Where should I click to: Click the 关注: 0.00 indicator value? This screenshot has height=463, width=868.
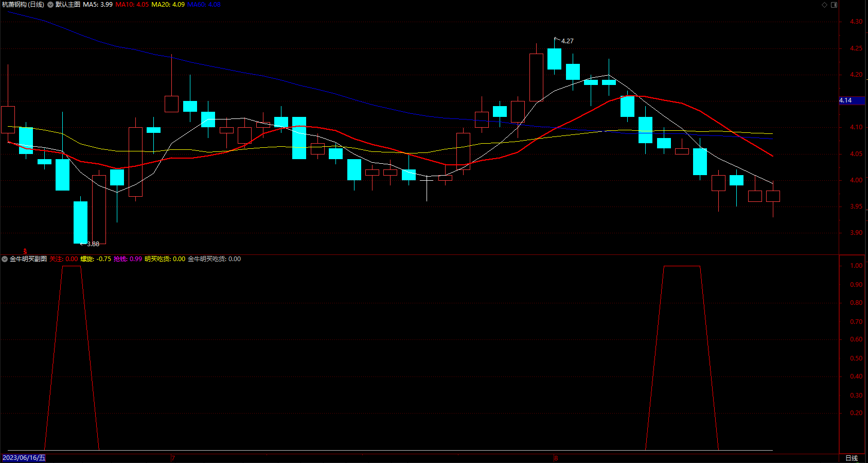coord(64,259)
